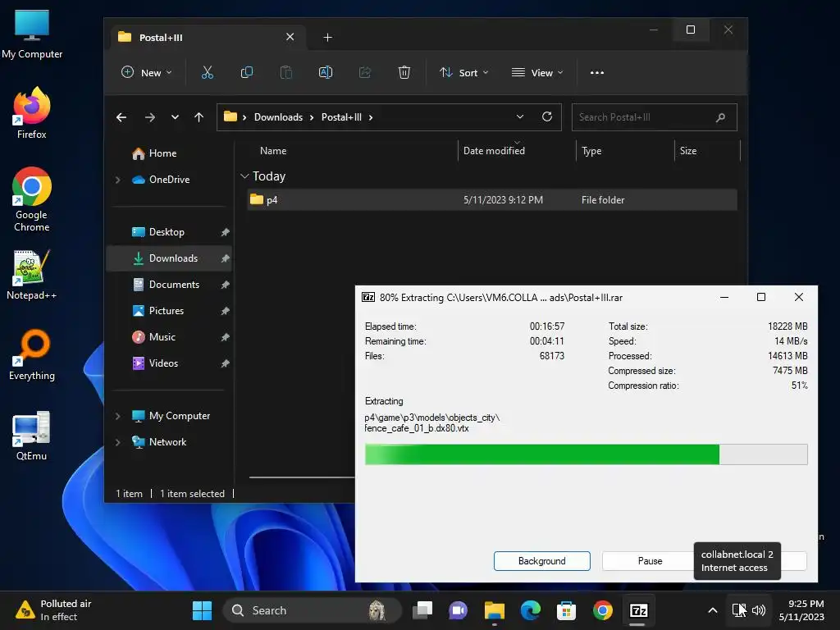The width and height of the screenshot is (840, 630).
Task: Expand the New dropdown menu
Action: click(147, 72)
